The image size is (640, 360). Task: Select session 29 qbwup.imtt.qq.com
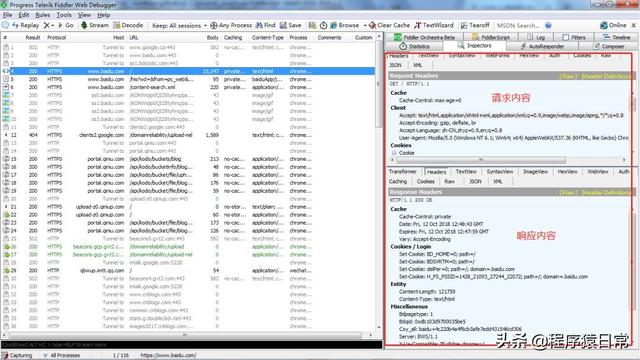pyautogui.click(x=188, y=271)
